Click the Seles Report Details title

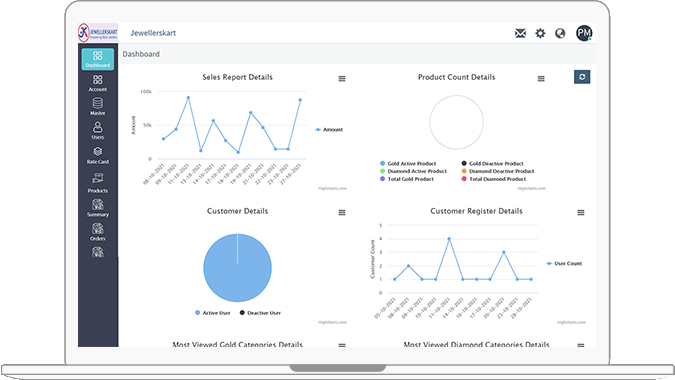238,77
